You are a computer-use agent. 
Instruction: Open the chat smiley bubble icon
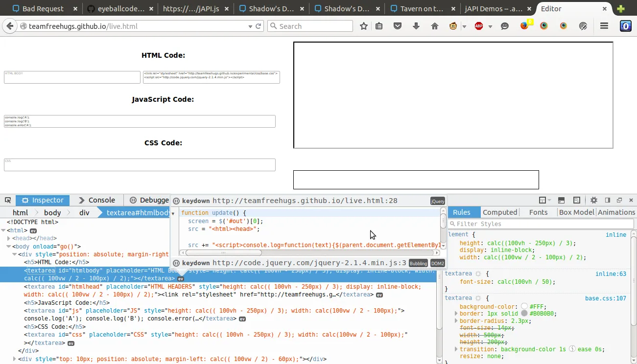(x=505, y=26)
